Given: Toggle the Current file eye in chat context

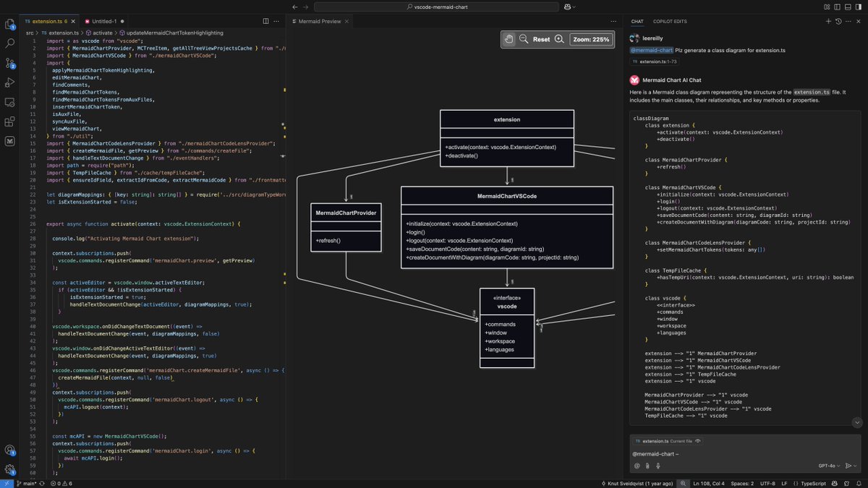Looking at the screenshot, I should 697,440.
